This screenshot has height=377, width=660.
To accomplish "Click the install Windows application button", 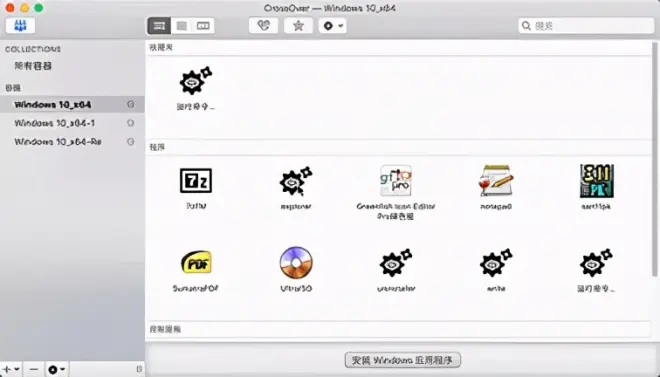I will click(x=402, y=360).
